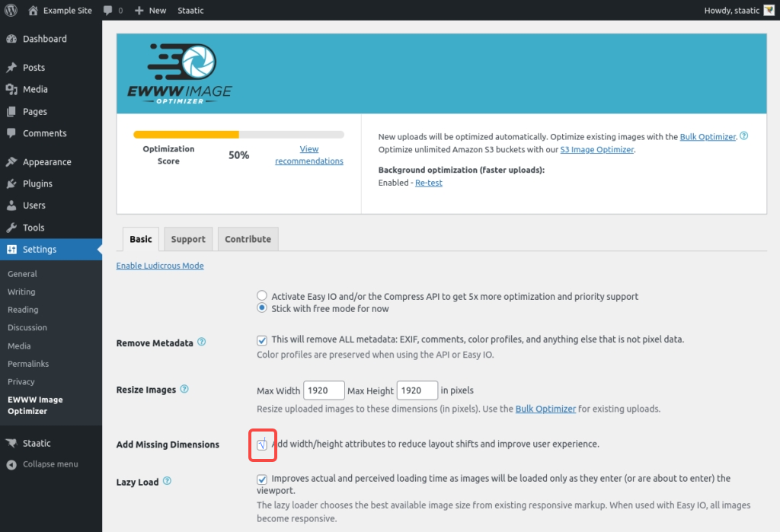780x532 pixels.
Task: Click the help icon beside Resize Images
Action: (x=184, y=389)
